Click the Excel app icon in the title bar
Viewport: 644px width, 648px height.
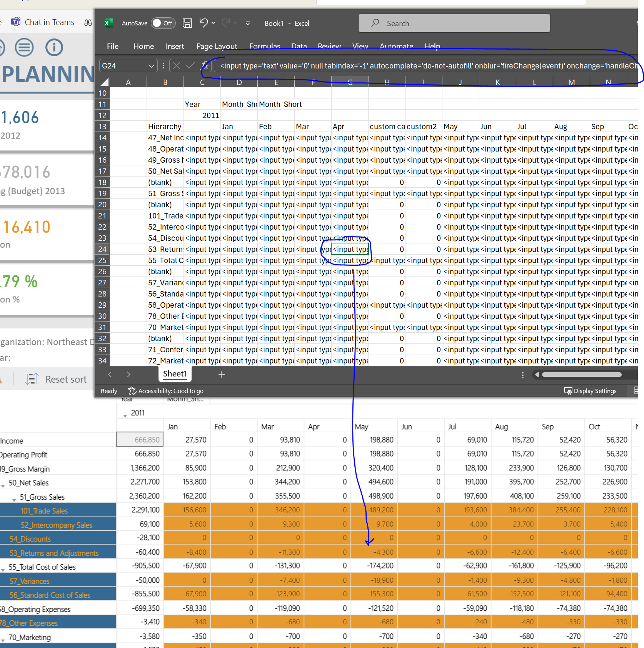coord(108,23)
